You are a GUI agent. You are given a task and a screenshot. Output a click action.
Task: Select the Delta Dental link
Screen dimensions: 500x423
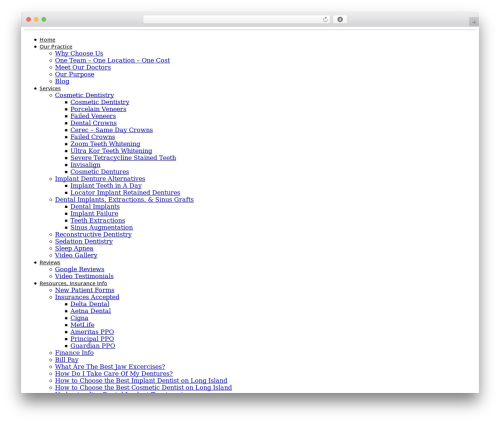(90, 304)
